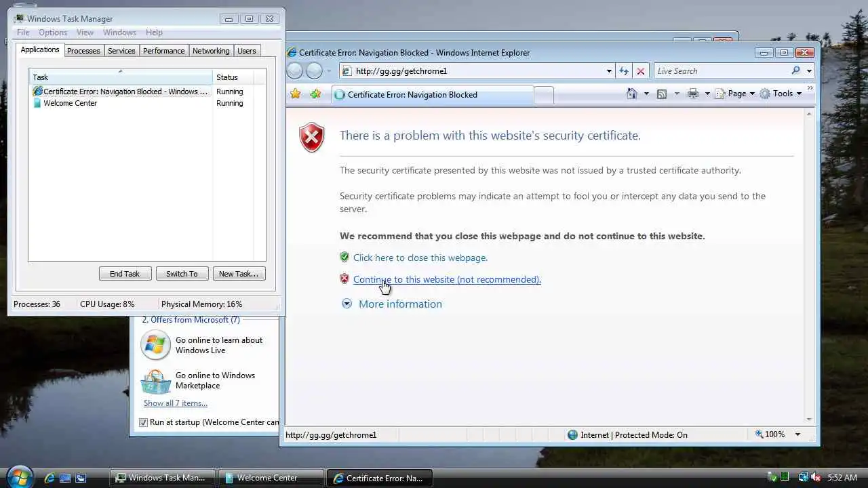This screenshot has height=488, width=868.
Task: Click the Home icon in IE toolbar
Action: (x=632, y=94)
